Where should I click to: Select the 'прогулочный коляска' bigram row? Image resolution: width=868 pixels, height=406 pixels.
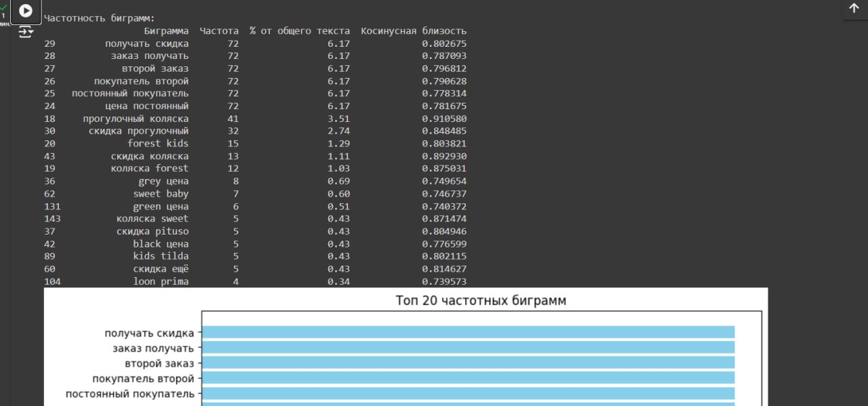click(x=136, y=119)
